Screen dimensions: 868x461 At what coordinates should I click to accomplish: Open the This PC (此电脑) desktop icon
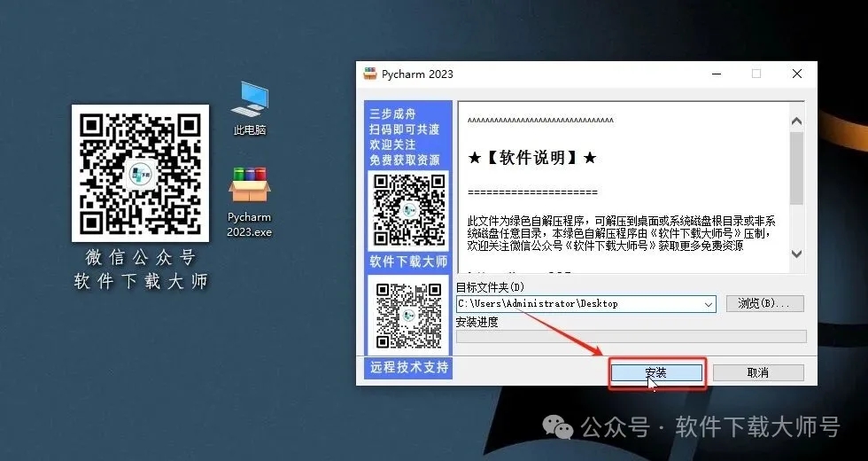(x=250, y=108)
